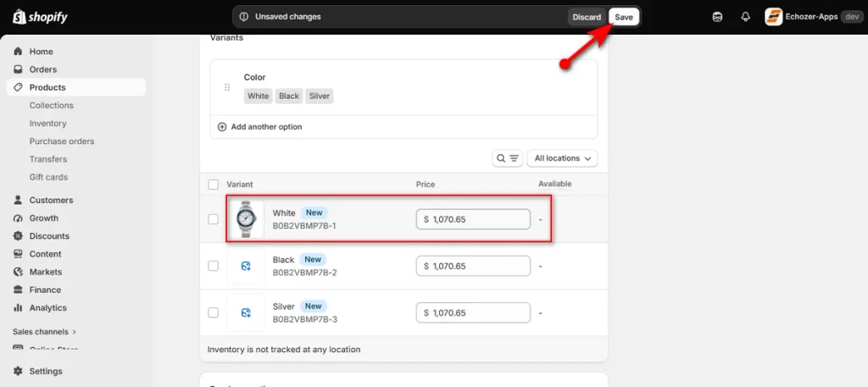Click the Price column header
The image size is (868, 387).
coord(426,184)
